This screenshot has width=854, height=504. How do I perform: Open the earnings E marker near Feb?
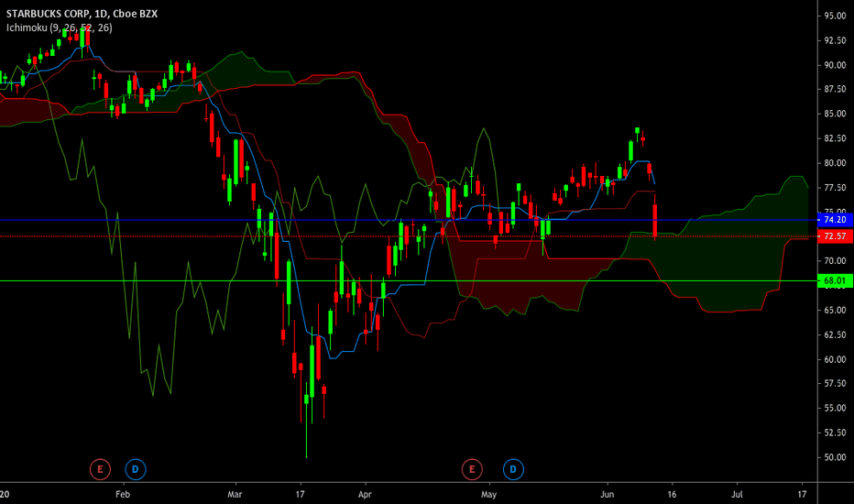click(100, 469)
